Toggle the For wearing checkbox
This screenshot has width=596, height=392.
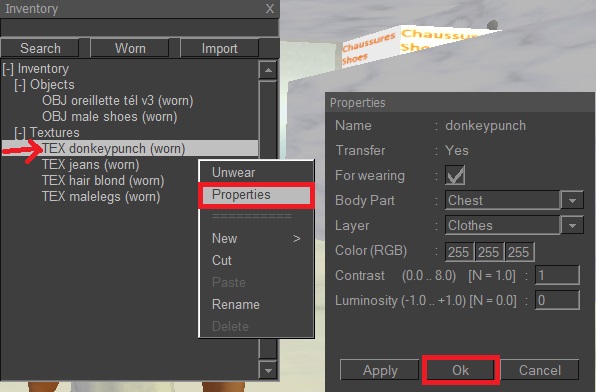tap(455, 175)
